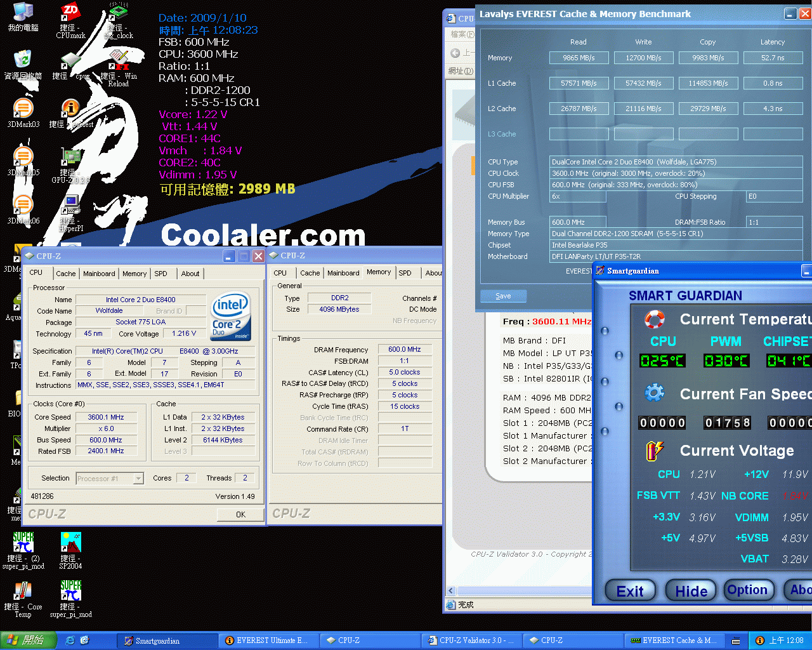Click the Rated FSB field 2400.1 MHz
812x650 pixels.
point(106,451)
